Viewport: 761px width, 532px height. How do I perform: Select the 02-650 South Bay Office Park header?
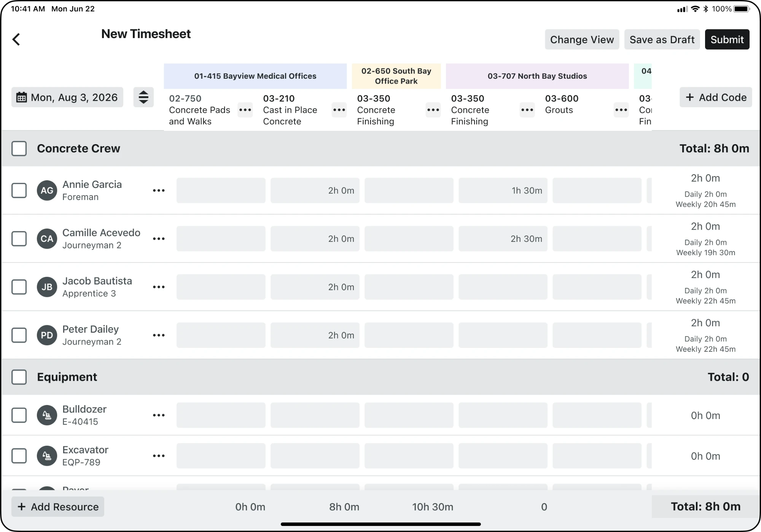pyautogui.click(x=396, y=76)
